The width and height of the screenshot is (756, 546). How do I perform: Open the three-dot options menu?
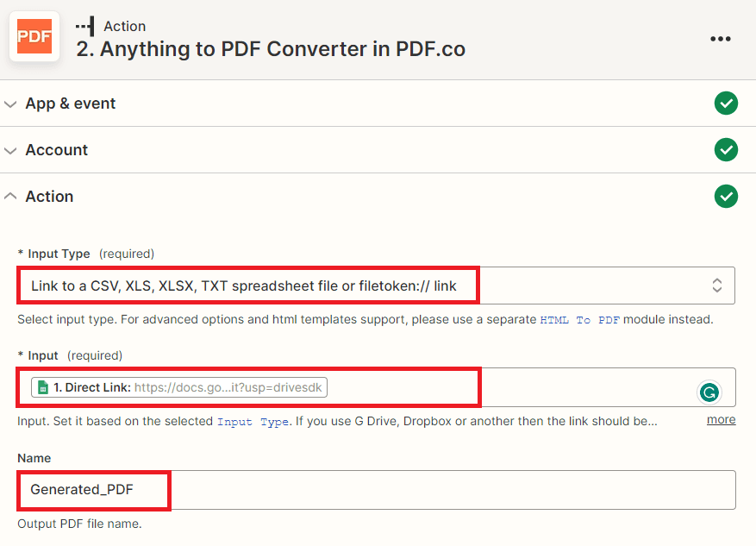click(720, 38)
